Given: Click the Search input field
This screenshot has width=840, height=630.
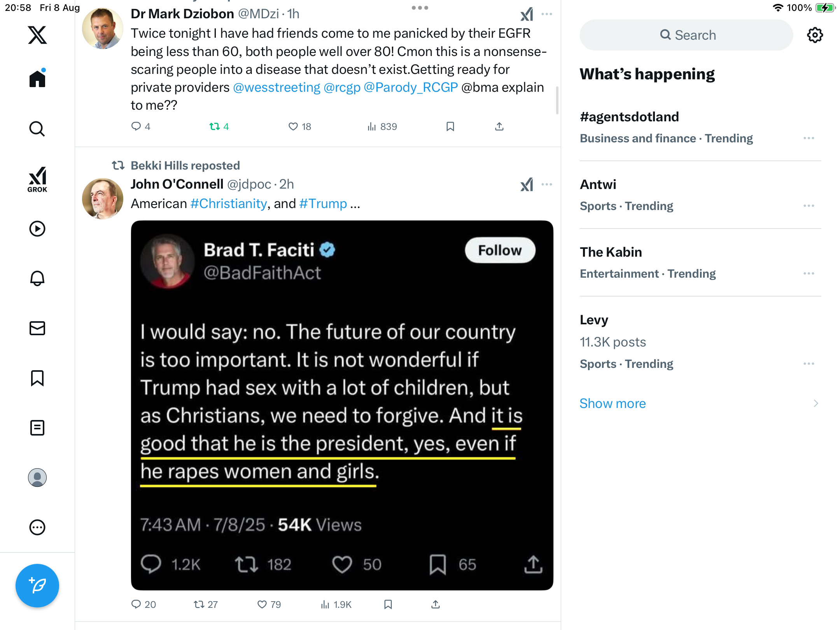Looking at the screenshot, I should pyautogui.click(x=686, y=35).
